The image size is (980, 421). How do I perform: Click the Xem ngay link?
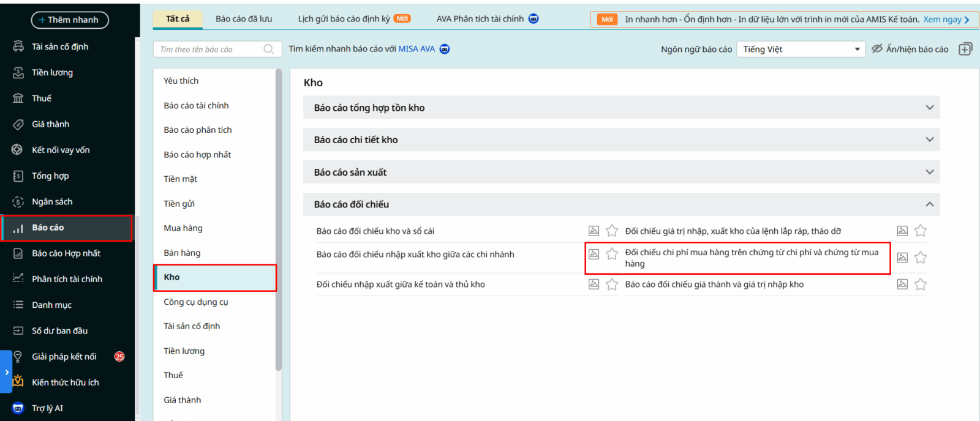point(946,20)
